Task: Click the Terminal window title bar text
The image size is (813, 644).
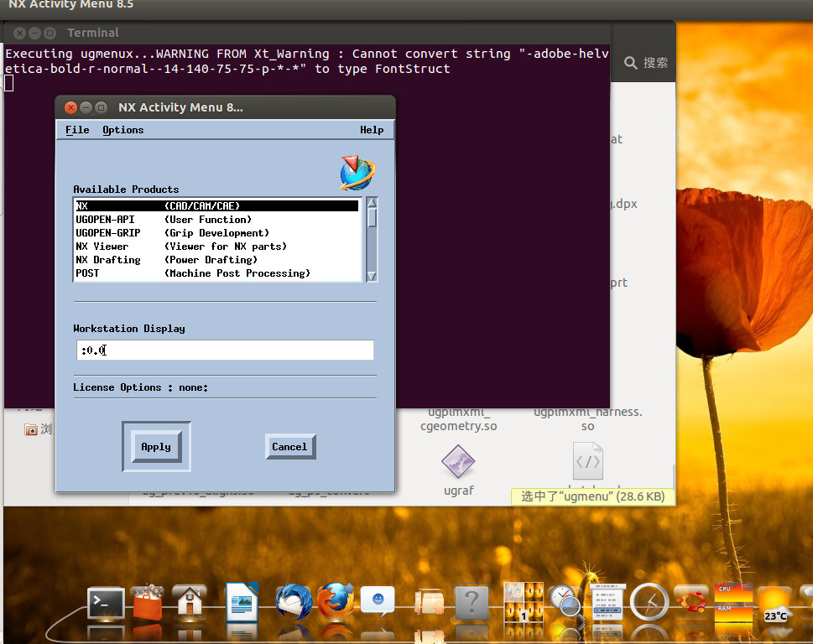Action: click(93, 34)
